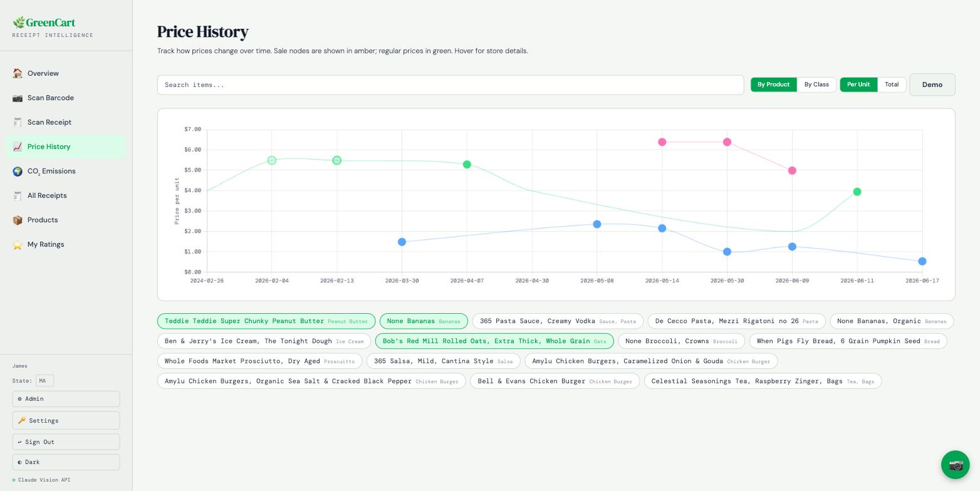Deselect Bob's Red Mill Rolled Oats chip
980x491 pixels.
click(494, 341)
